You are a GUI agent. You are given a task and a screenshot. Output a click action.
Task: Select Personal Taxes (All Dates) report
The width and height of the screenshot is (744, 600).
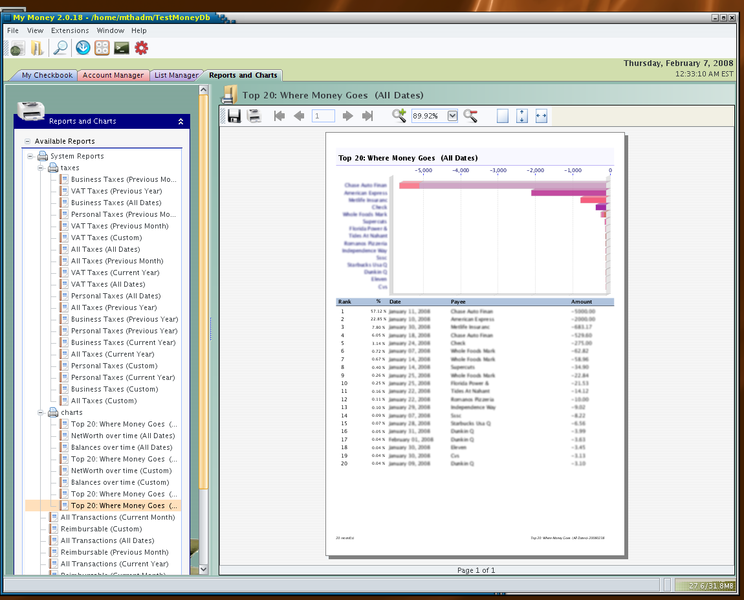pyautogui.click(x=116, y=295)
